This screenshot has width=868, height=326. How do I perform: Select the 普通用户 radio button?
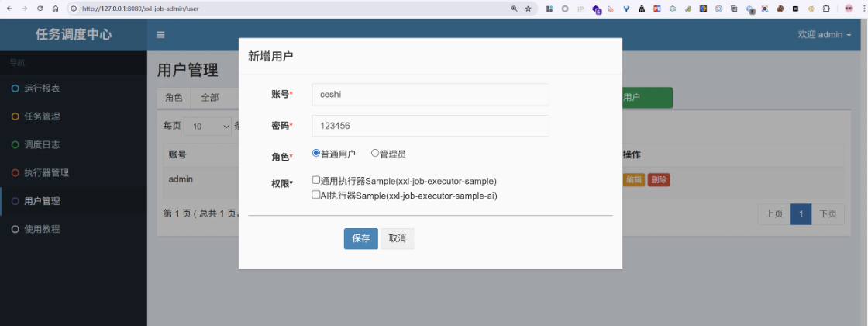(x=316, y=154)
